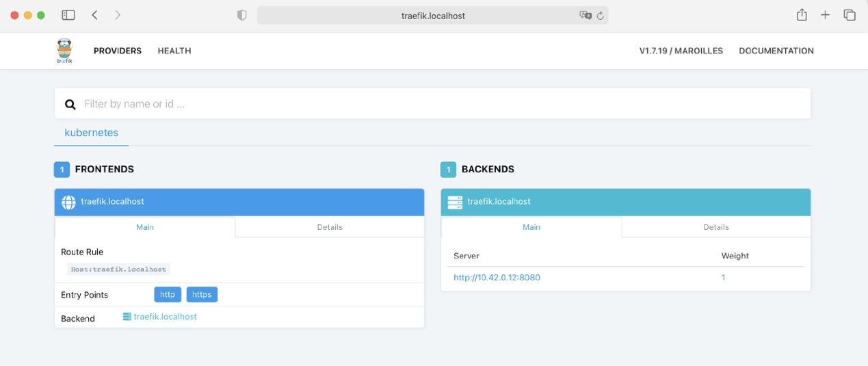868x366 pixels.
Task: Open the traefik.localhost backend link
Action: pyautogui.click(x=166, y=317)
